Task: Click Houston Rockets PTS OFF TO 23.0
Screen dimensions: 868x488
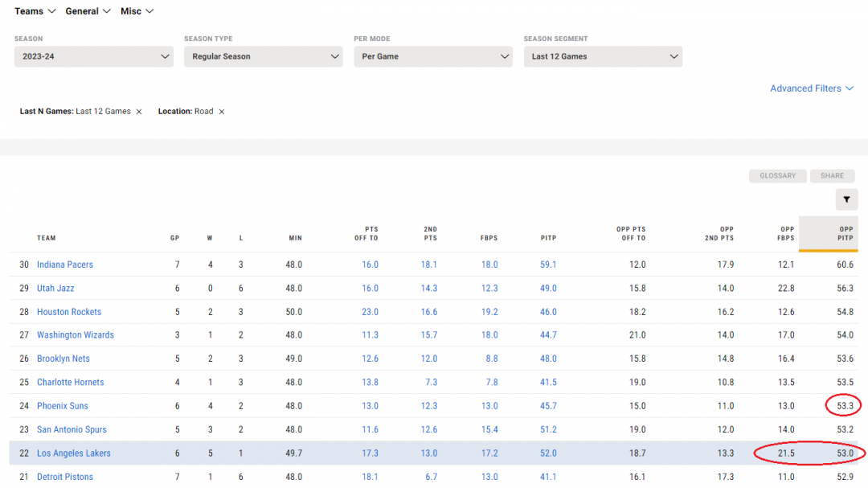Action: click(x=370, y=312)
